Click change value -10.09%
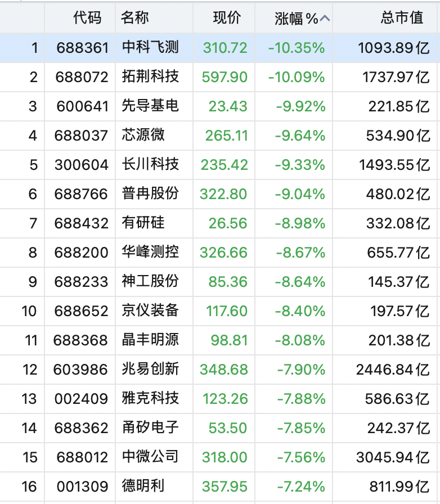Screen dimensions: 440x504 click(x=297, y=78)
